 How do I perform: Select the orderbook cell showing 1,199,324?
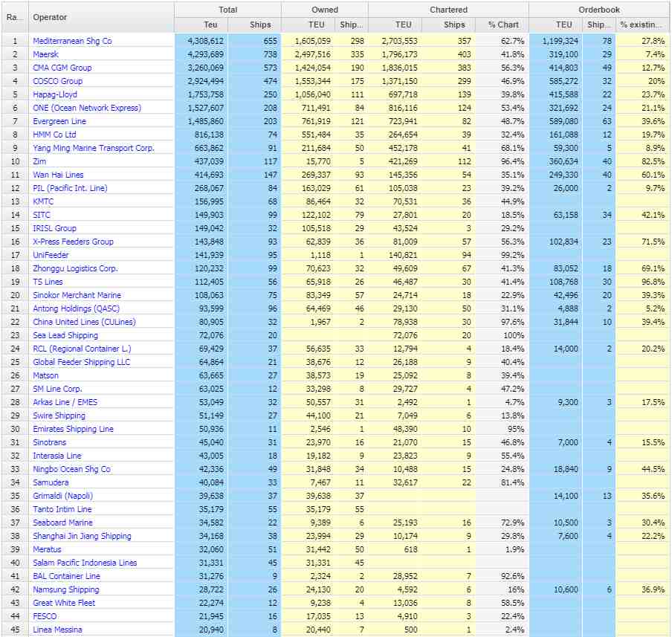(555, 41)
